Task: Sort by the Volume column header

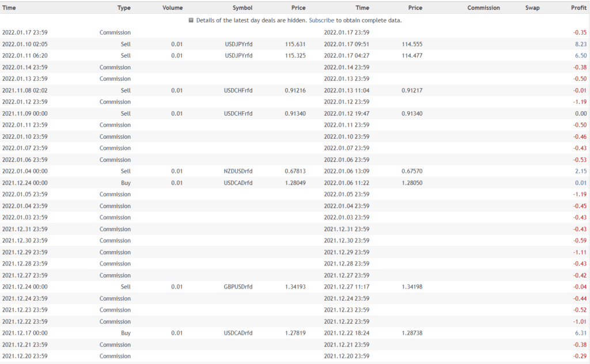Action: (172, 8)
